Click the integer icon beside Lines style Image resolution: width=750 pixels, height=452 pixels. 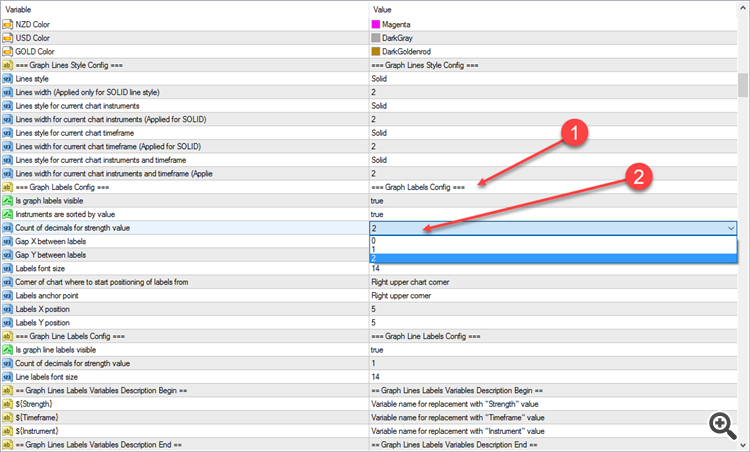(7, 78)
